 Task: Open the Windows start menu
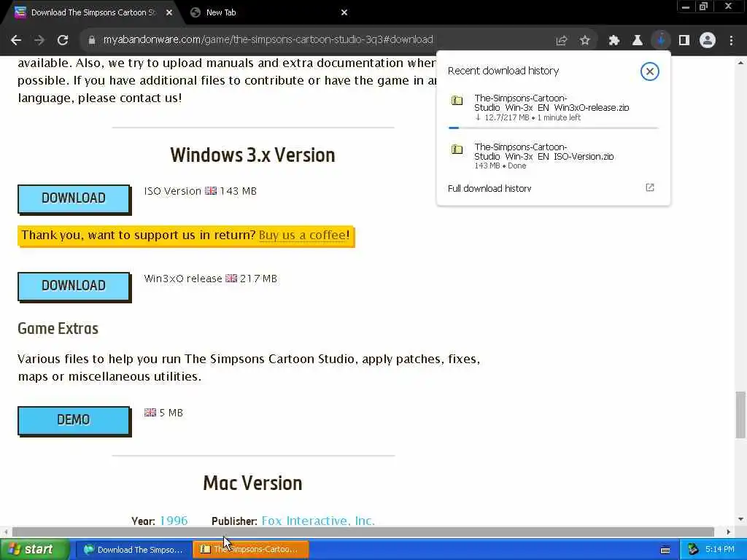[34, 550]
